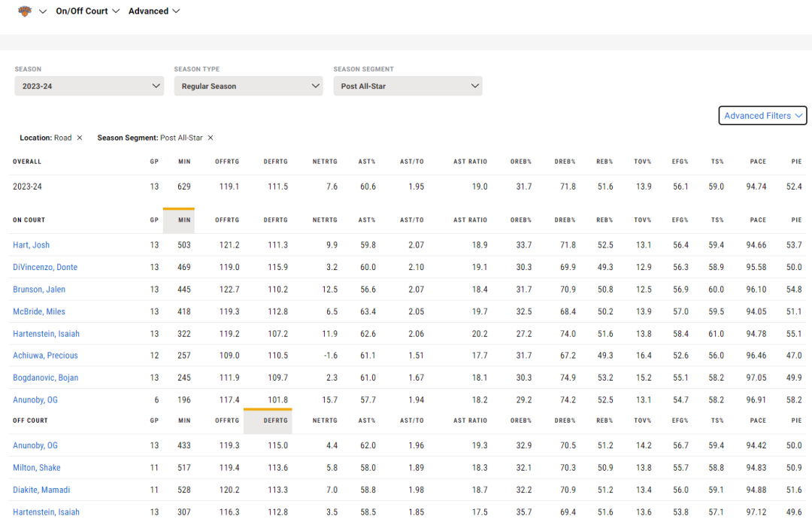Click Miles McBride's AST% value 63.4

368,311
